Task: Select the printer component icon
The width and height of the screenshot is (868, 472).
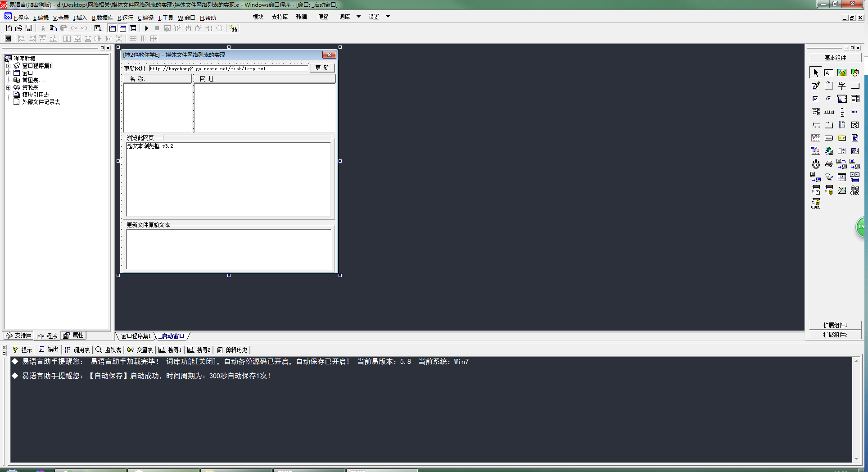Action: point(829,164)
